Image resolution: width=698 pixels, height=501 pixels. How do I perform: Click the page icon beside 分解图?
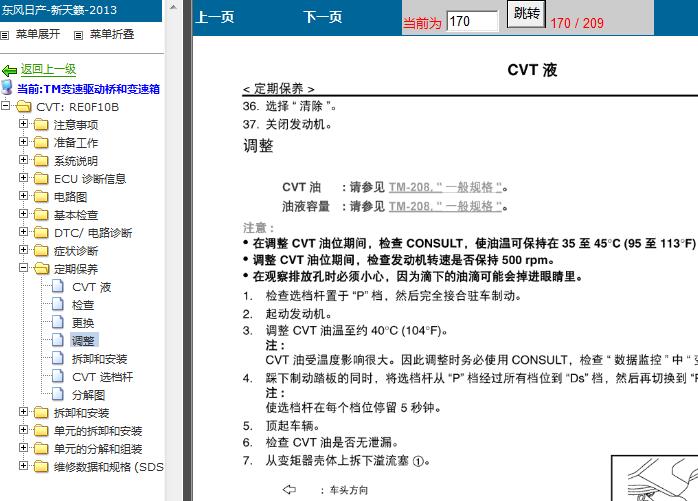[58, 394]
